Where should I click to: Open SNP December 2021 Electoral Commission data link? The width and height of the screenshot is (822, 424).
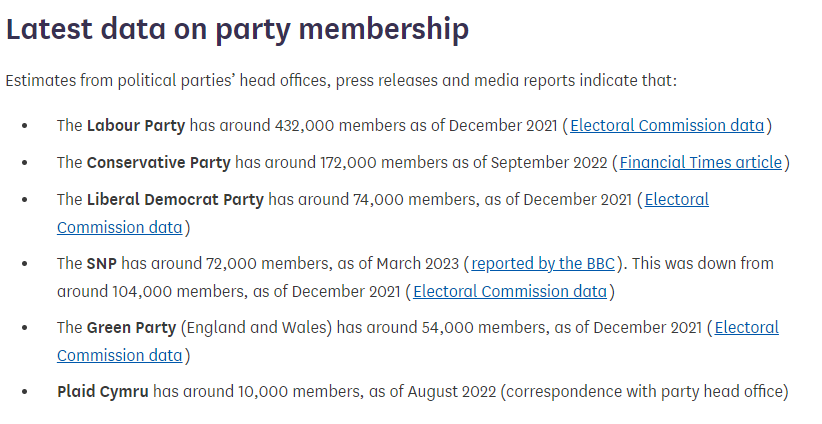pos(510,291)
